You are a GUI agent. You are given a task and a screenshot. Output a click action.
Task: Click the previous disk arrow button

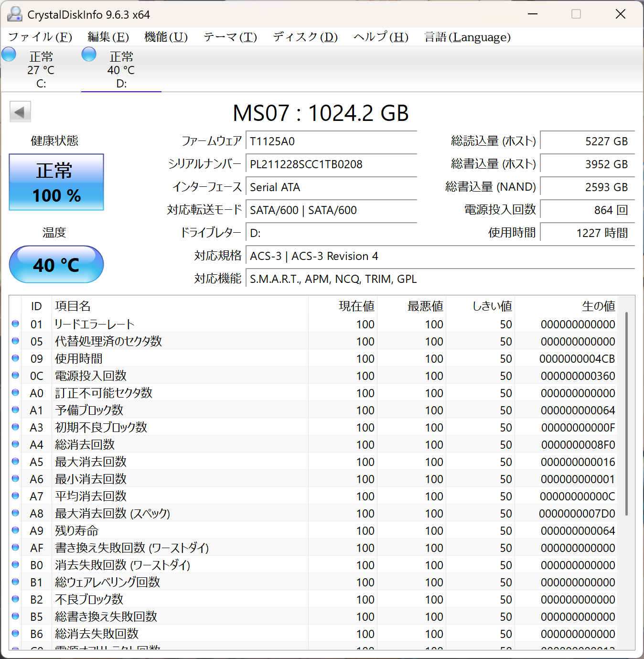[20, 112]
